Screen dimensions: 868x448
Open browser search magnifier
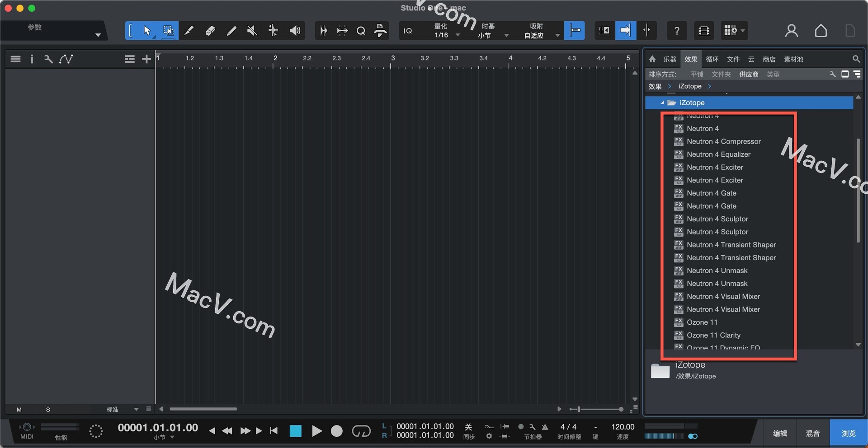(x=856, y=59)
